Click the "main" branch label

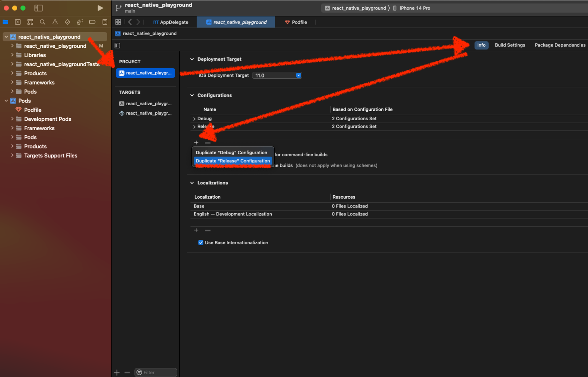130,11
